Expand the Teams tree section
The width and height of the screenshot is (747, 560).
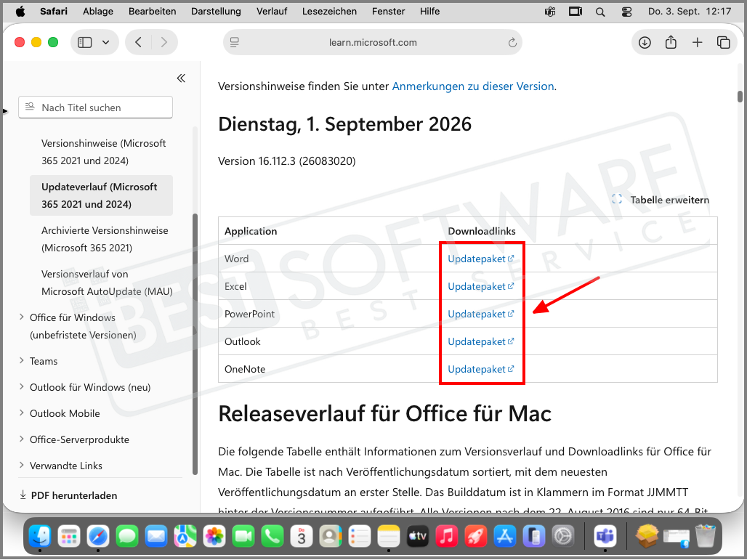point(22,360)
